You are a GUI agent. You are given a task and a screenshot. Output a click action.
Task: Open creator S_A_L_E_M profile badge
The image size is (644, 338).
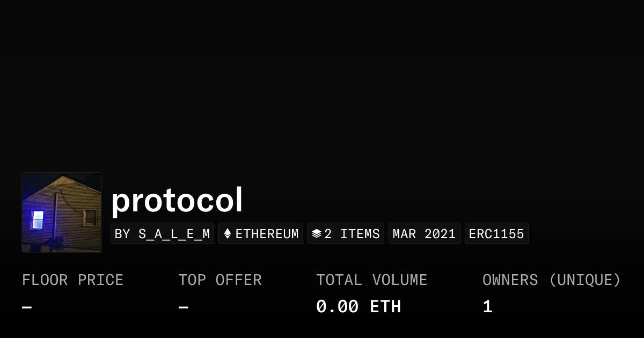(162, 234)
